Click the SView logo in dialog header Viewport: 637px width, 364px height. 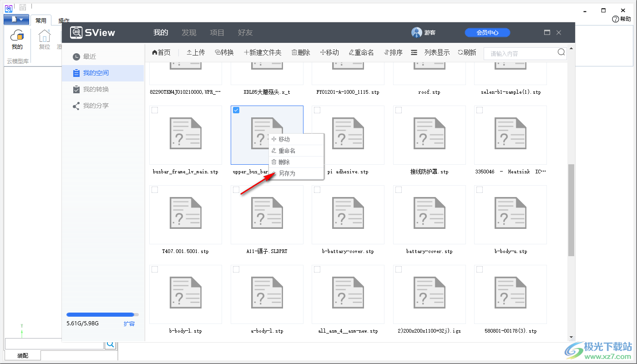[92, 32]
